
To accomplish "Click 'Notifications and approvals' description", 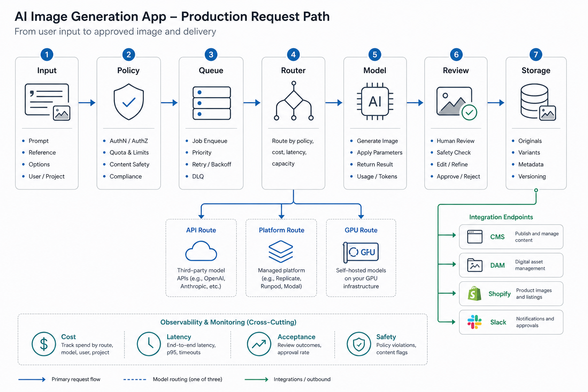I will tap(535, 322).
